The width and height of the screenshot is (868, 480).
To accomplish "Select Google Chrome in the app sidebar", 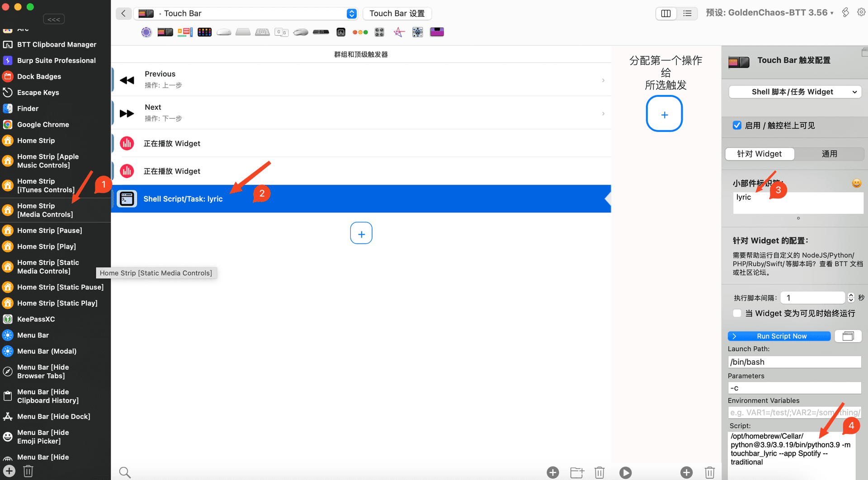I will [43, 124].
